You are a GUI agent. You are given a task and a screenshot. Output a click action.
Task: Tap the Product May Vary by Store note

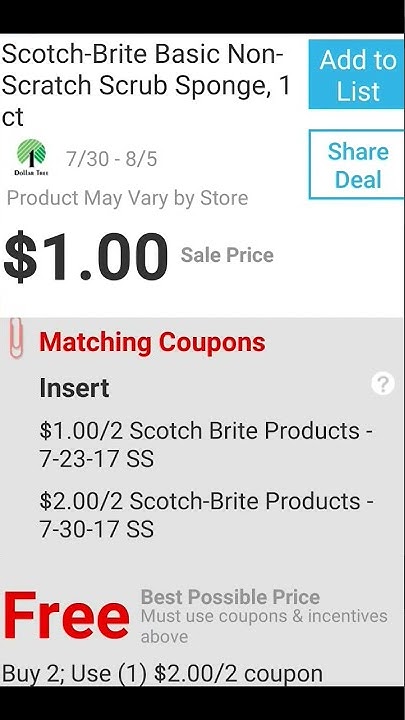128,198
